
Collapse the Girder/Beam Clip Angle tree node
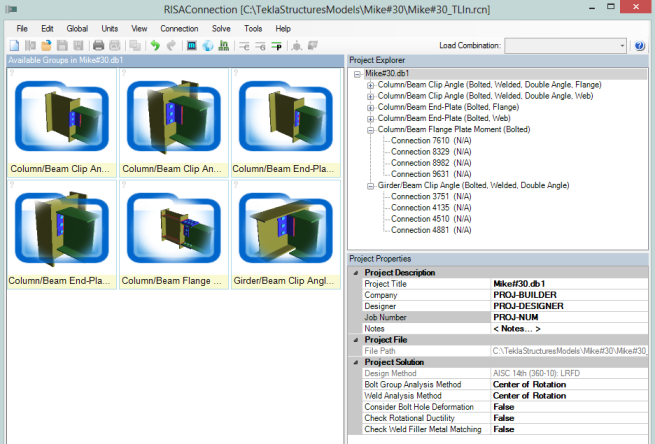(371, 185)
